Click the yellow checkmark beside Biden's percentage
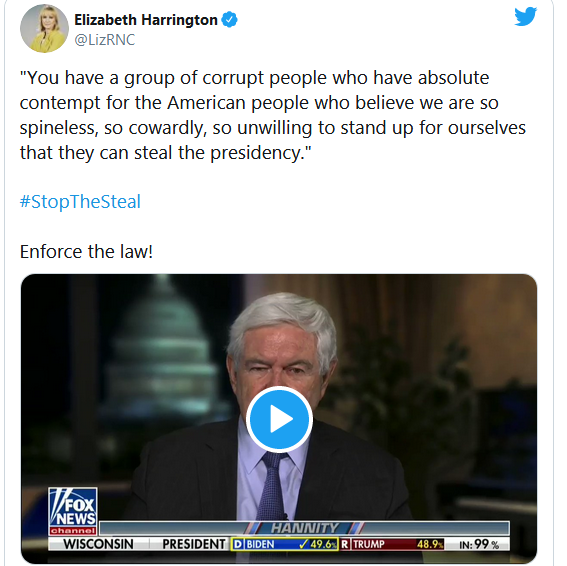This screenshot has height=566, width=567. coord(304,544)
